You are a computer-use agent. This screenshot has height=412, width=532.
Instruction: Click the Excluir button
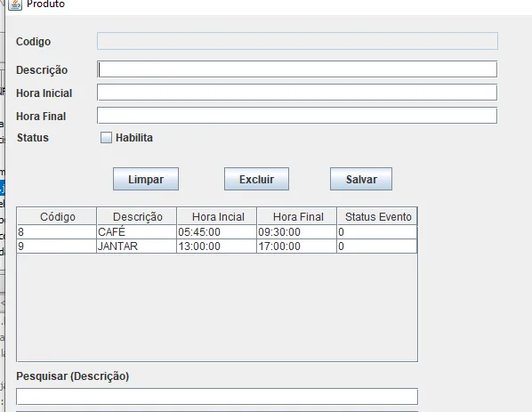tap(256, 179)
